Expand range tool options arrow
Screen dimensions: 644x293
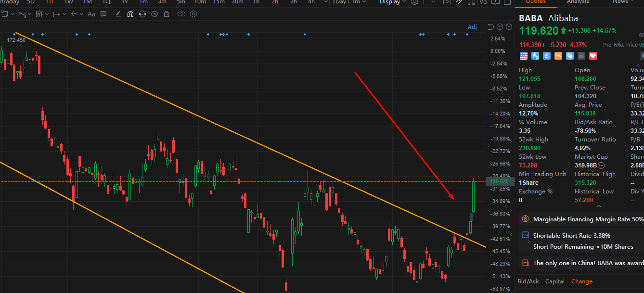pyautogui.click(x=64, y=14)
